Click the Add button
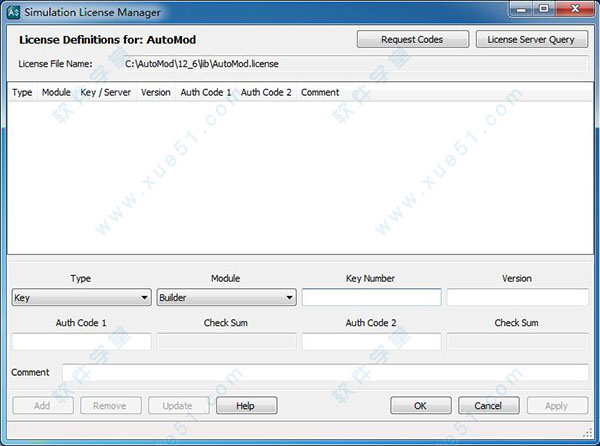600x446 pixels. click(43, 405)
